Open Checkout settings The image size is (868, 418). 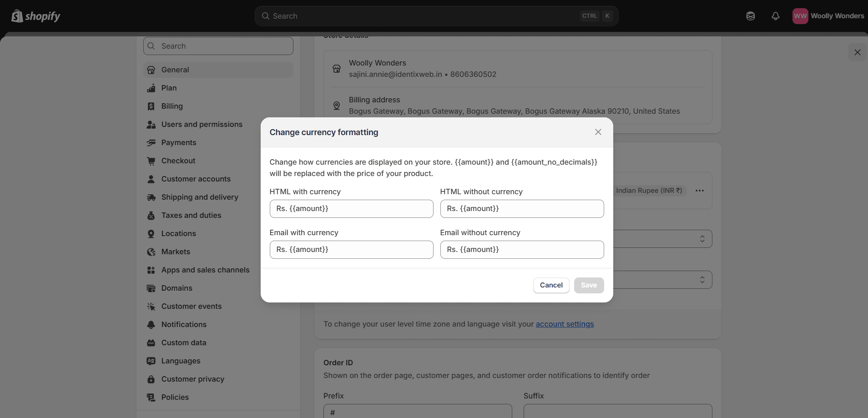[218, 161]
